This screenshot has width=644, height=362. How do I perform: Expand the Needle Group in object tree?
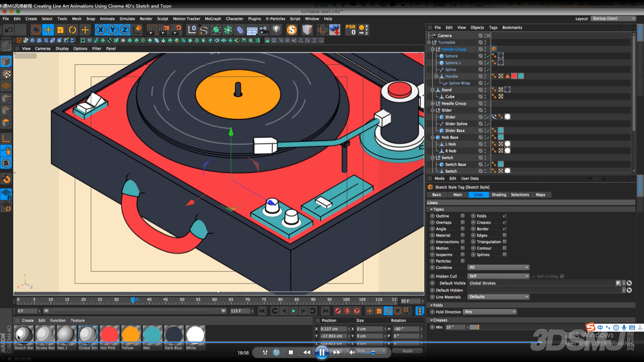[433, 103]
